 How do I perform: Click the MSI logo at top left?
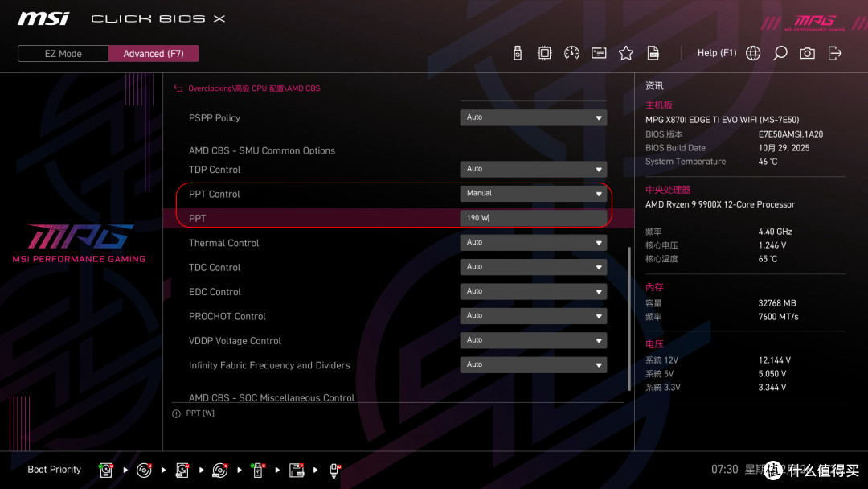(x=43, y=18)
